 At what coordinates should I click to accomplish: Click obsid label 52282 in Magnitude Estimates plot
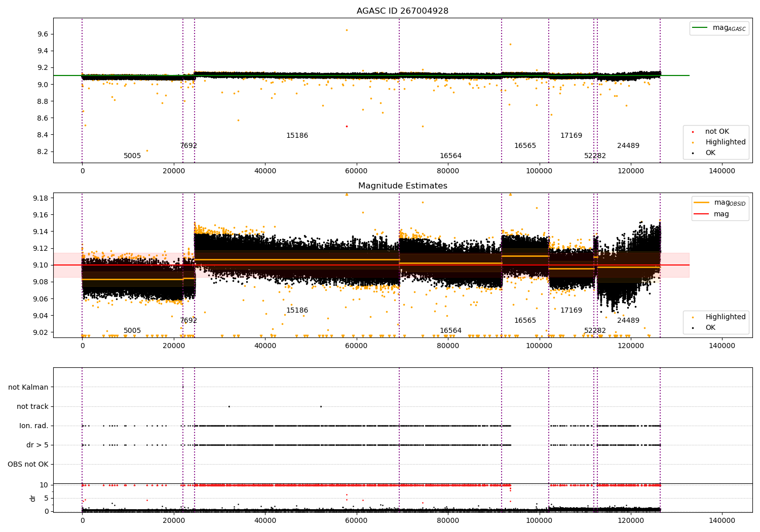tap(595, 331)
